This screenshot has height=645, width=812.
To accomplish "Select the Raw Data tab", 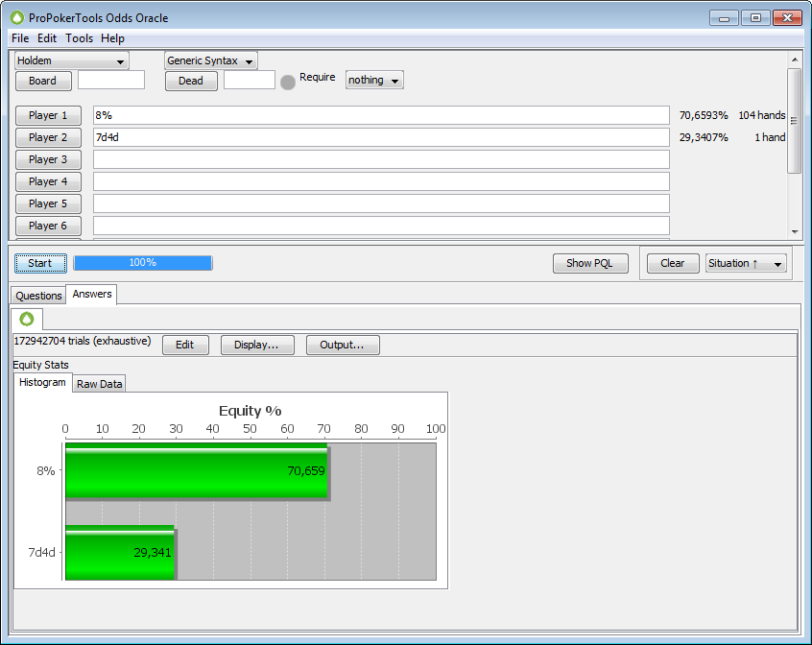I will click(100, 384).
